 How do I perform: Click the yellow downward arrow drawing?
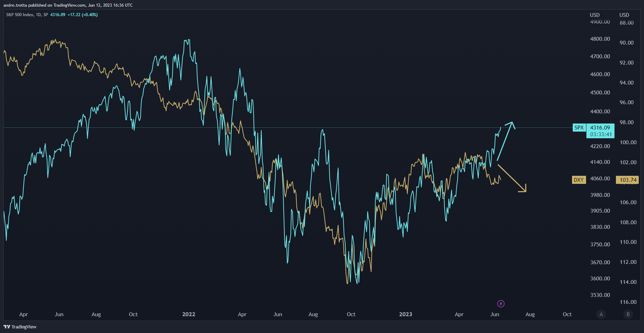(x=512, y=178)
